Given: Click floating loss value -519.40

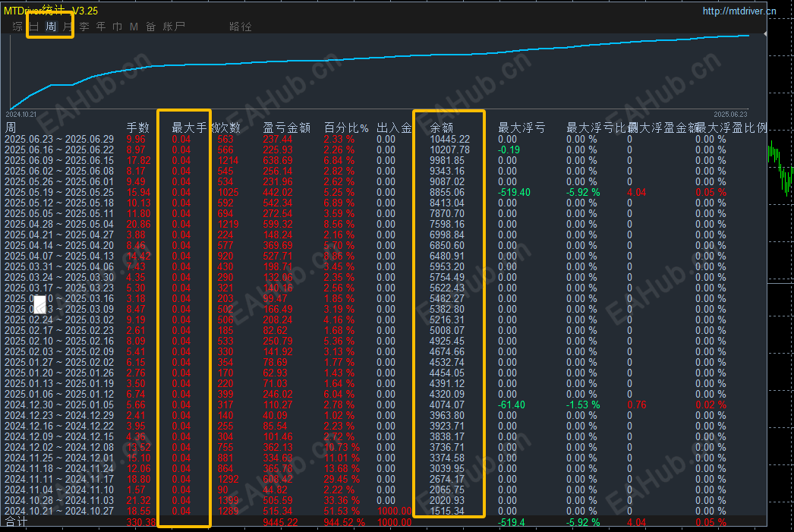Looking at the screenshot, I should [514, 192].
